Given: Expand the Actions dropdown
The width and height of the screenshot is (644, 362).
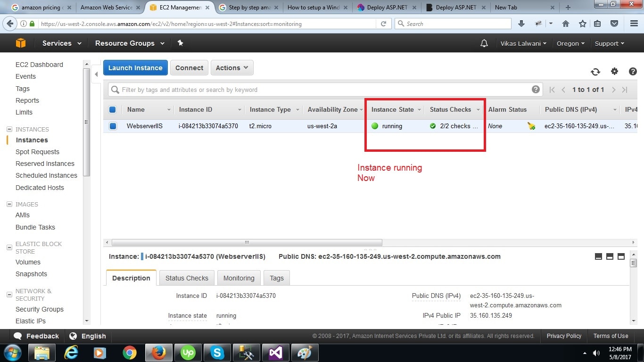Looking at the screenshot, I should pos(232,68).
